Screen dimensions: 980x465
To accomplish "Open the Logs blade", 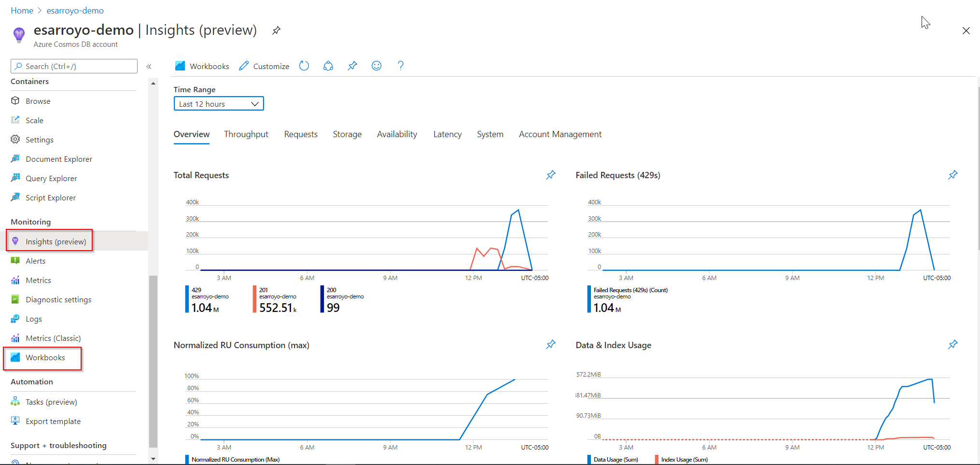I will point(34,318).
